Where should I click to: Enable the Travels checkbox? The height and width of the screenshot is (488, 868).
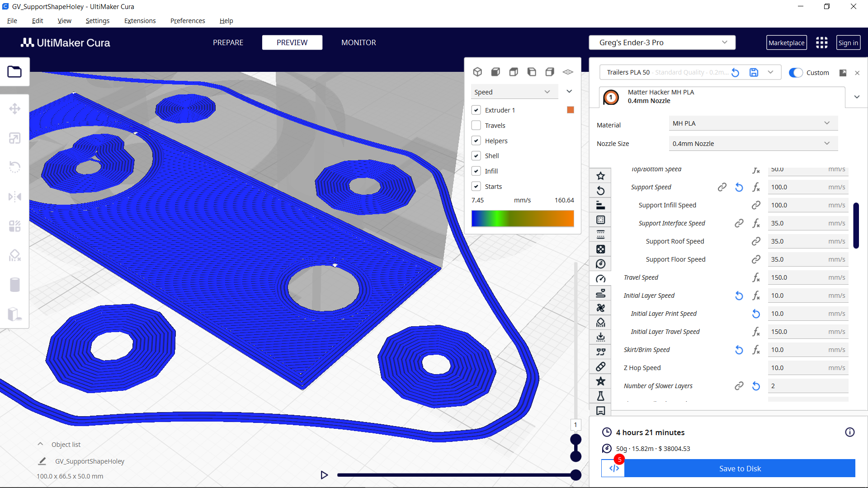point(476,125)
